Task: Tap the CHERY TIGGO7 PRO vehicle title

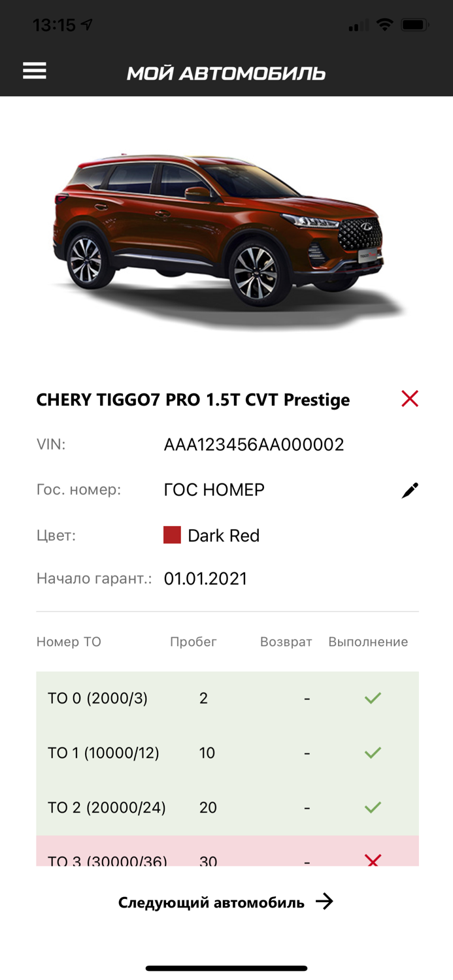Action: pos(193,399)
